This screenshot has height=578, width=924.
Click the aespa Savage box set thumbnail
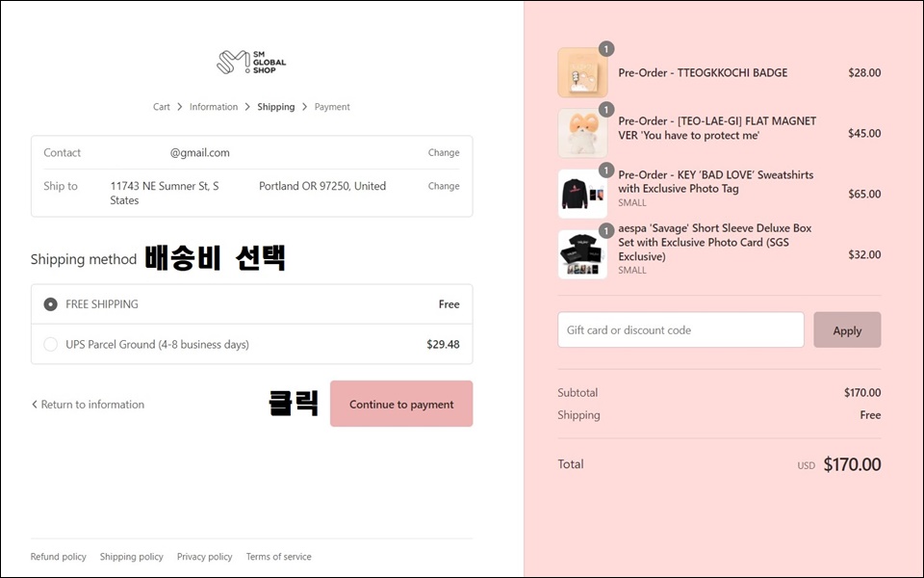582,254
